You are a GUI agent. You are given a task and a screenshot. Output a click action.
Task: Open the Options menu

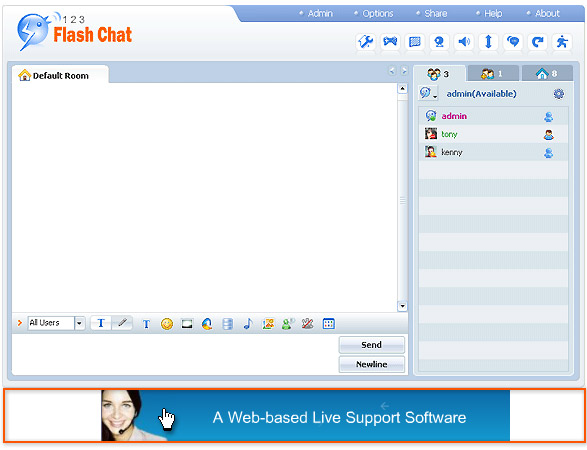(x=374, y=13)
